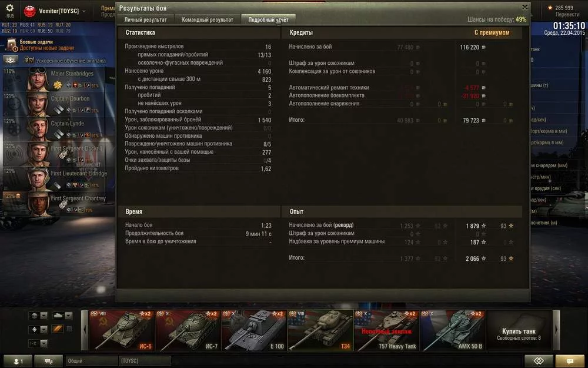Click the x2 star bonus on ИС-6
588x368 pixels.
click(x=145, y=314)
